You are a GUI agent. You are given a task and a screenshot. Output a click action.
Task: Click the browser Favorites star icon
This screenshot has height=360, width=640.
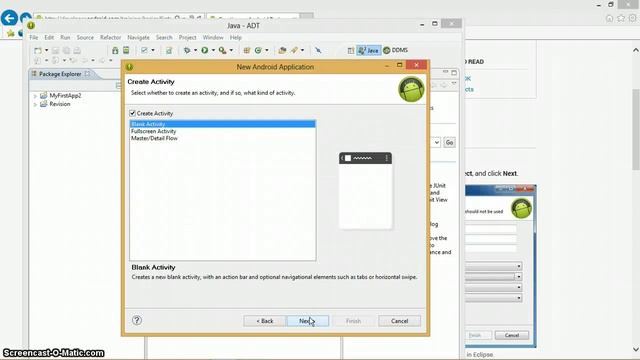[621, 18]
